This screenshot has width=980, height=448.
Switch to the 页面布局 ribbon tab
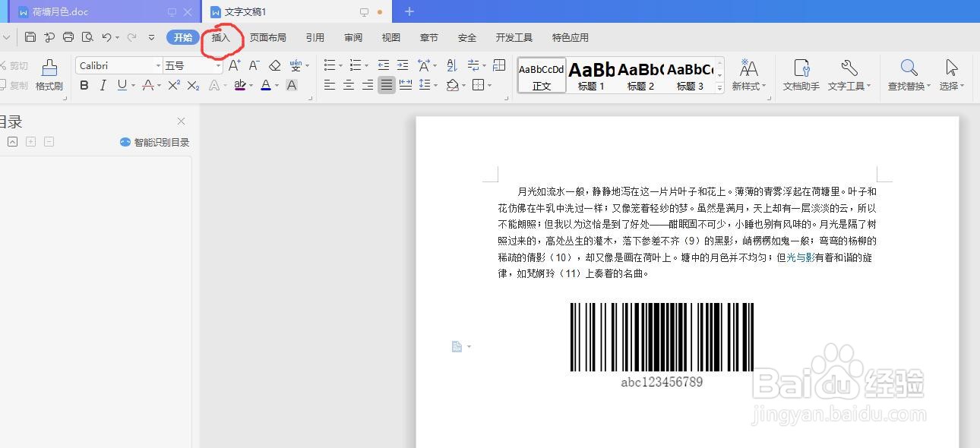[x=267, y=36]
